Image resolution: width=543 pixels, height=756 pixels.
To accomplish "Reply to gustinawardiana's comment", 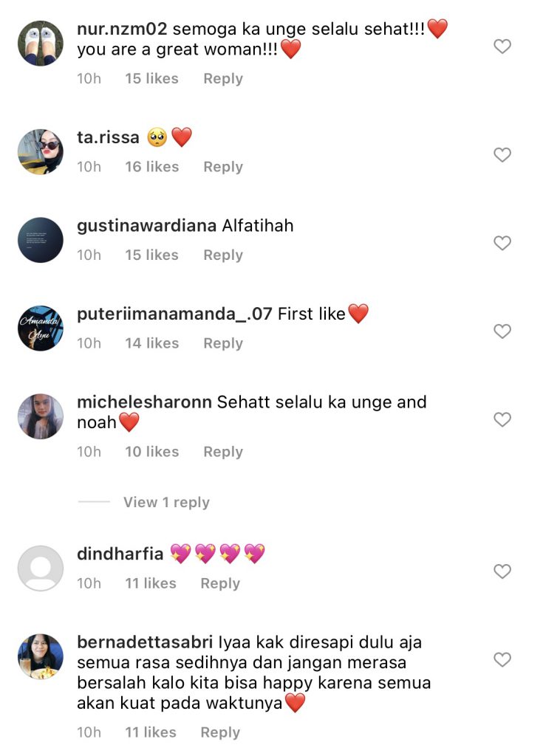I will point(223,255).
